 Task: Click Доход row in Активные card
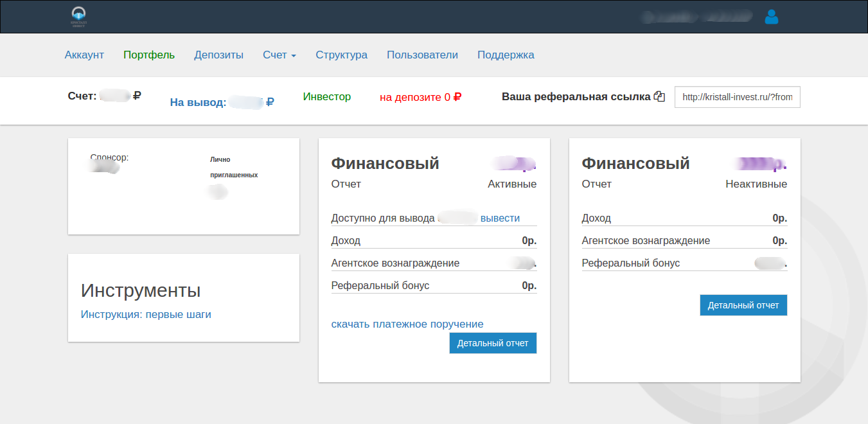point(434,240)
